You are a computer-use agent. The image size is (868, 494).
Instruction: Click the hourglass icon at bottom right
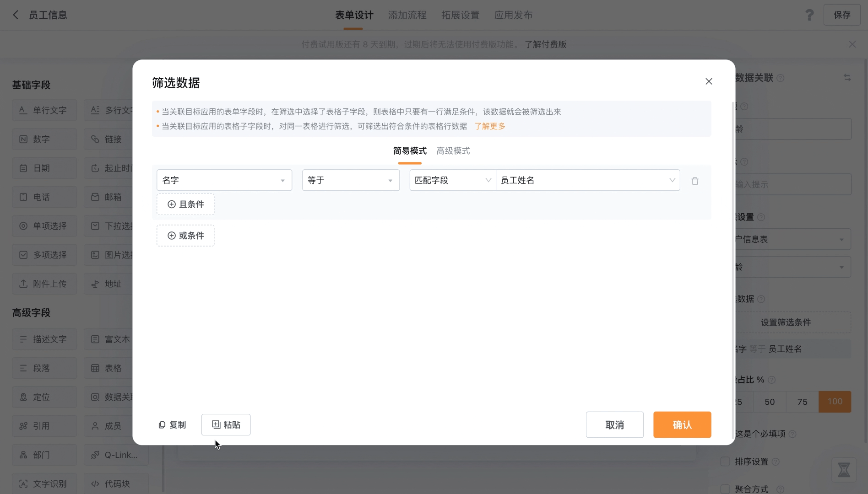[x=844, y=470]
